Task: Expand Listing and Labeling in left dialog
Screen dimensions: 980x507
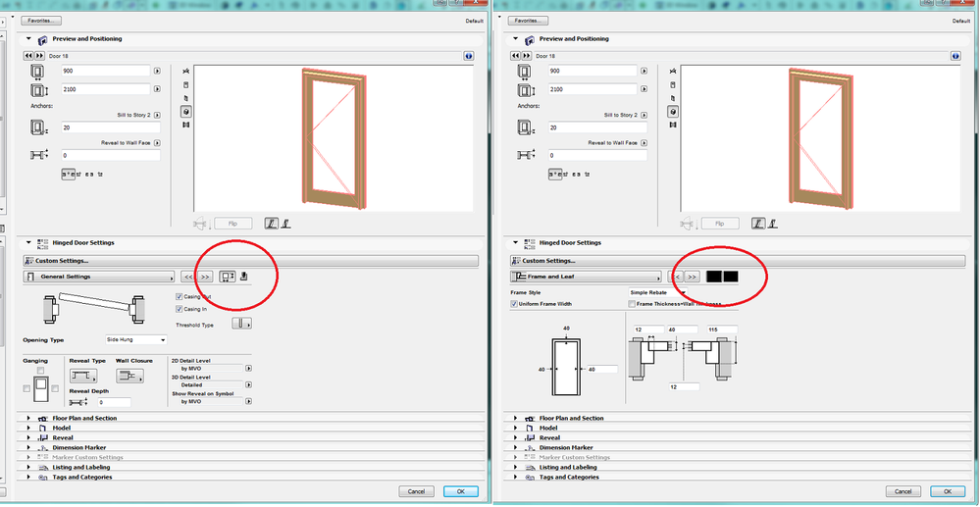Action: [28, 467]
